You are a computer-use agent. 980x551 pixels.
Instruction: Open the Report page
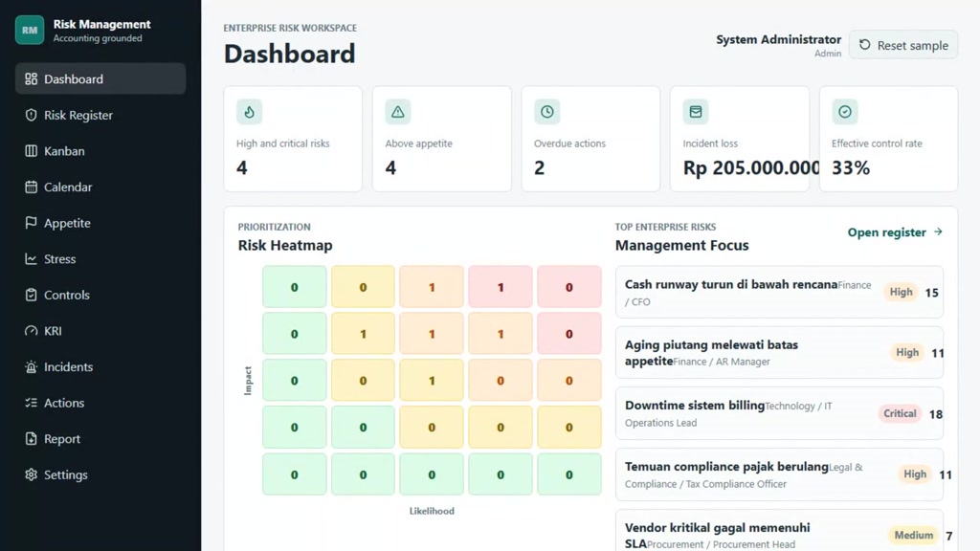(100, 438)
